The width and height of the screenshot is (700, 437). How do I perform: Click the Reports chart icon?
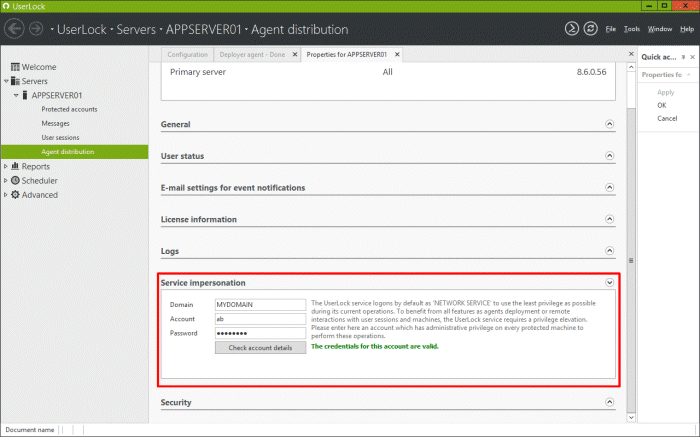point(15,166)
